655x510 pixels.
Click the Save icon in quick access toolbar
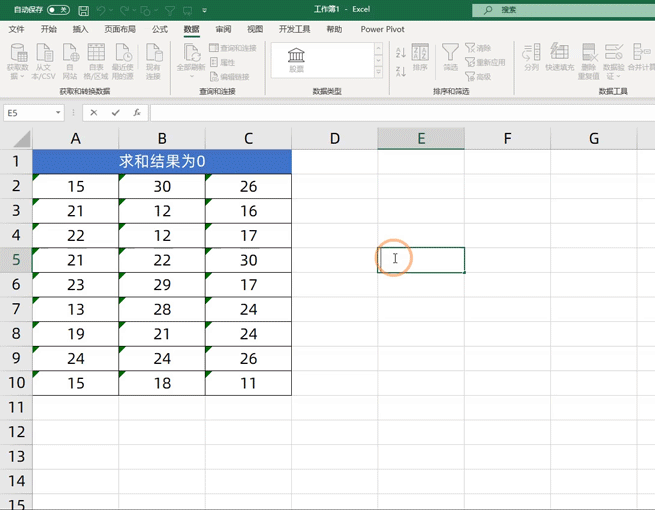[x=83, y=10]
